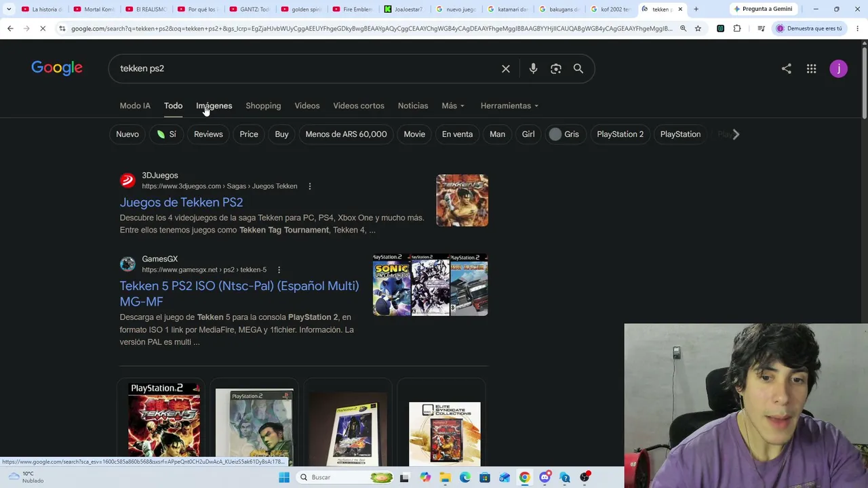Switch to Google Chrome in the taskbar
Viewport: 868px width, 488px height.
[525, 477]
